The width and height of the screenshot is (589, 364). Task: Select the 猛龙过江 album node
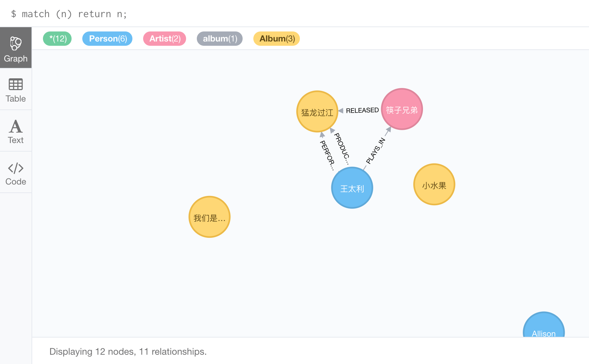coord(317,112)
